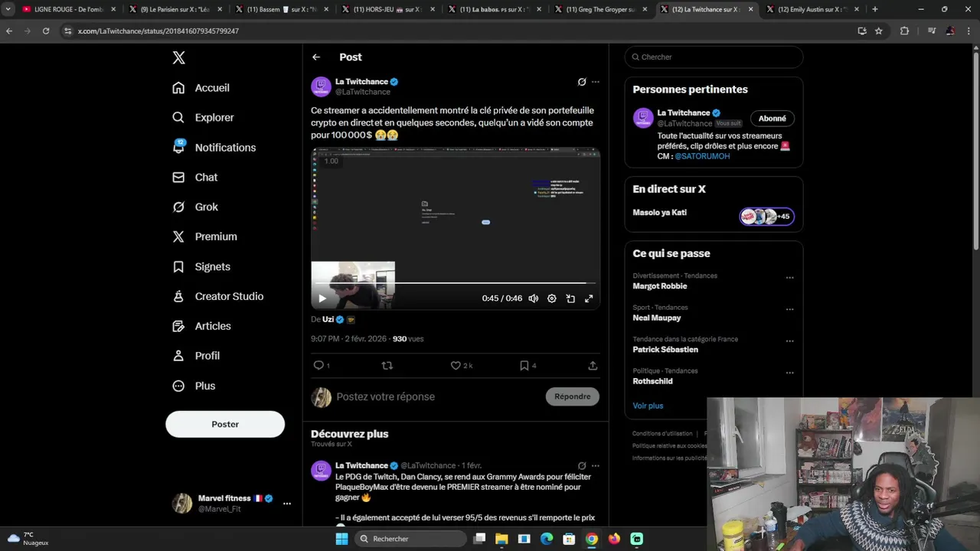Open La Twitchance avatar on main post
The image size is (980, 551).
click(x=321, y=86)
